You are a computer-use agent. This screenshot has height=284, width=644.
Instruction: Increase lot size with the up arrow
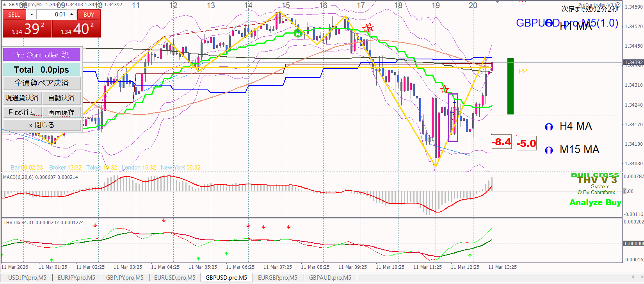coord(71,14)
